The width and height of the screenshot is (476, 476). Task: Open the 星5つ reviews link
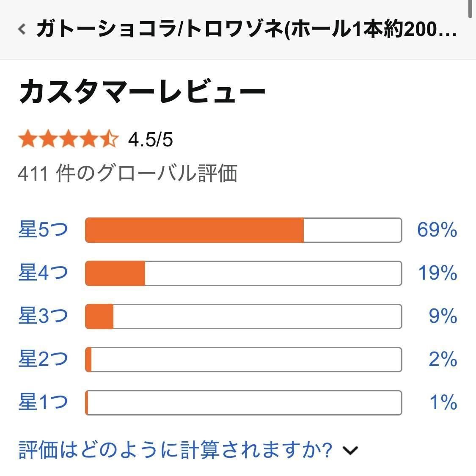point(43,230)
